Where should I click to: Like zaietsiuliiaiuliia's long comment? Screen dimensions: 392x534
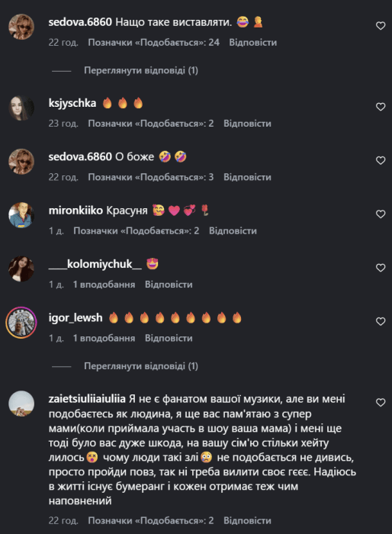(x=381, y=403)
